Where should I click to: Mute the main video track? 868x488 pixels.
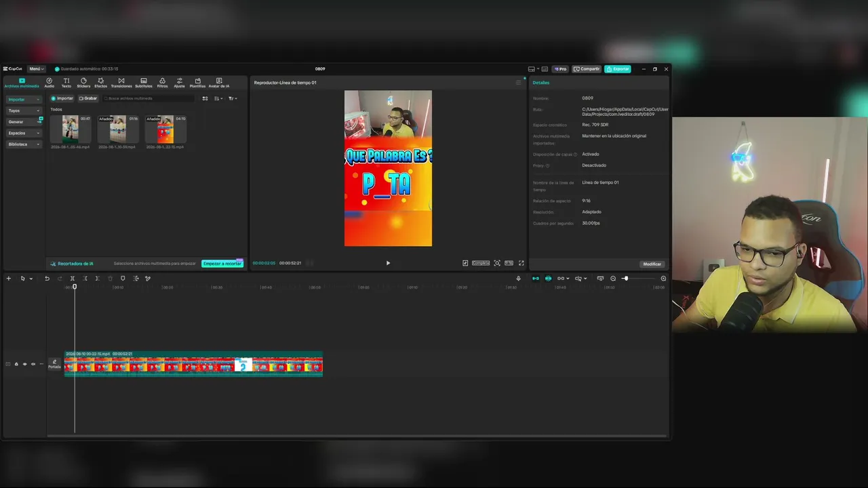pyautogui.click(x=33, y=364)
